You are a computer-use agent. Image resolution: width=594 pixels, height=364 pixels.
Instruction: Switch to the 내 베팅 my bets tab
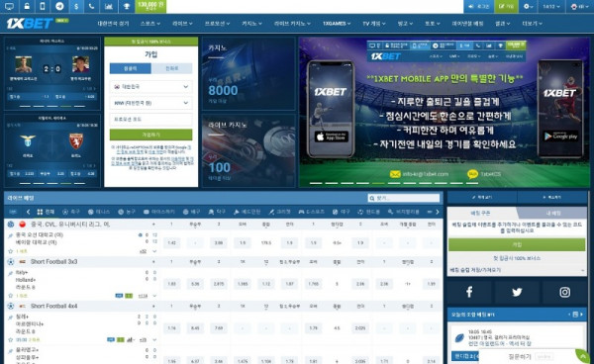(553, 213)
